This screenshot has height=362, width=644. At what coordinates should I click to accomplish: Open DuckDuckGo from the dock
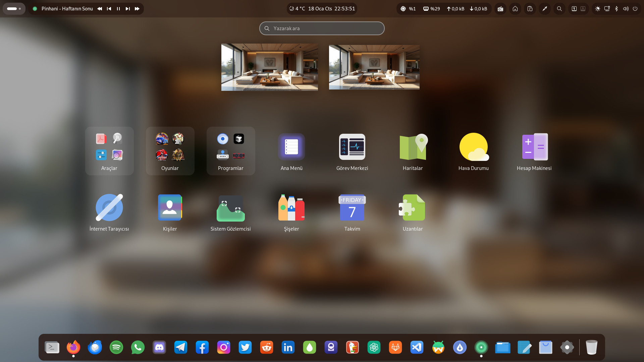coord(353,347)
